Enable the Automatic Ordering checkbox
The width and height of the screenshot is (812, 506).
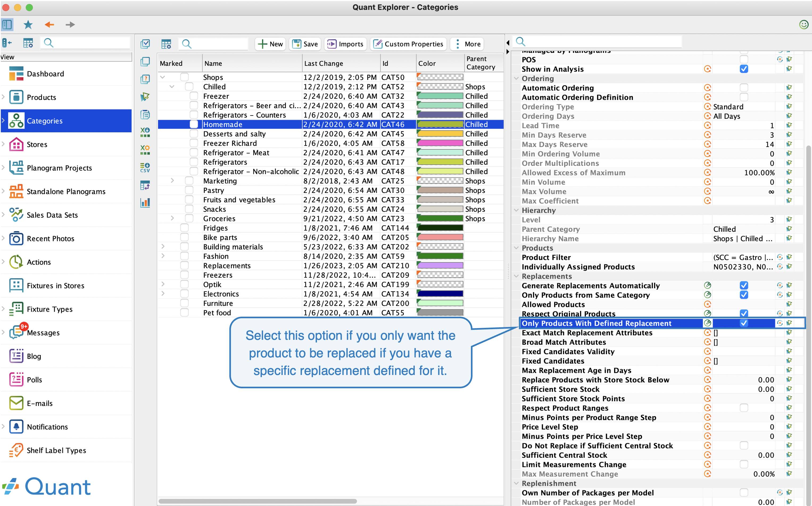(744, 88)
